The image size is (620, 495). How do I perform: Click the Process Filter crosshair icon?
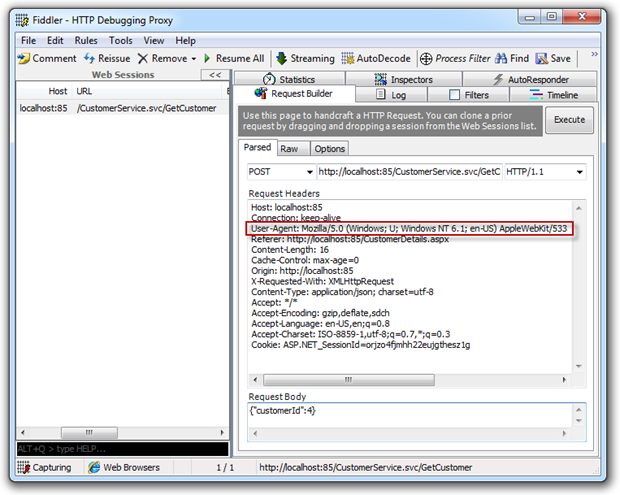[426, 59]
